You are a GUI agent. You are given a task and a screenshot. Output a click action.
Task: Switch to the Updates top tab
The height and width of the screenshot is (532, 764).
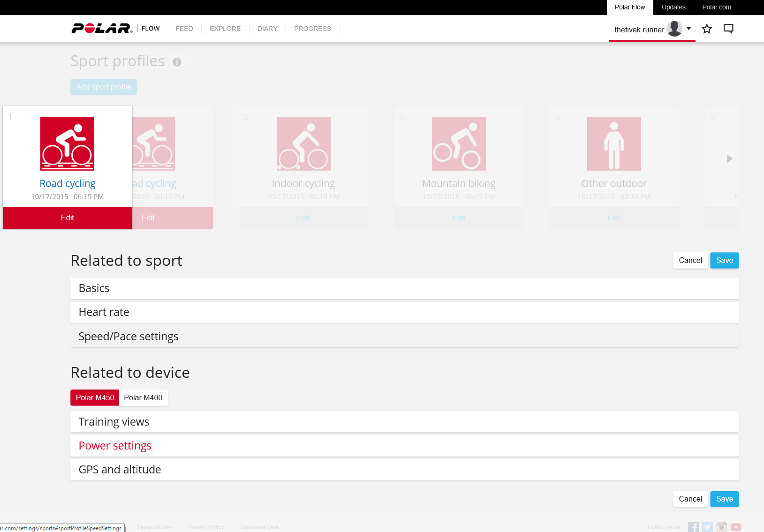pos(673,7)
